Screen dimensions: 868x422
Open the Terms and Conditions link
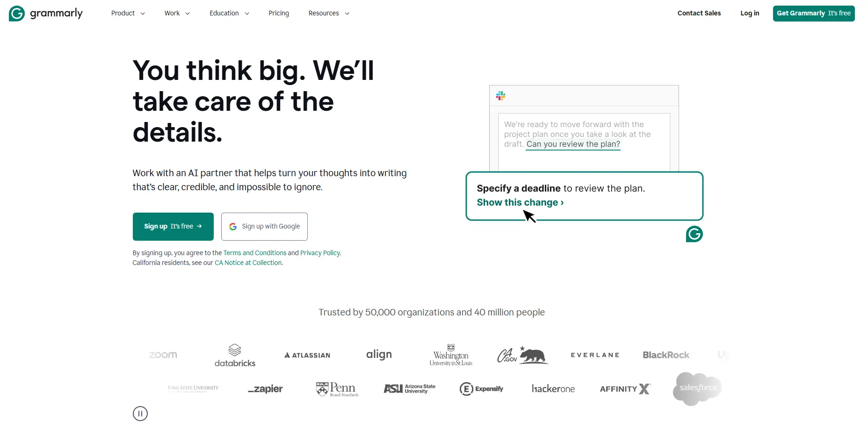254,252
